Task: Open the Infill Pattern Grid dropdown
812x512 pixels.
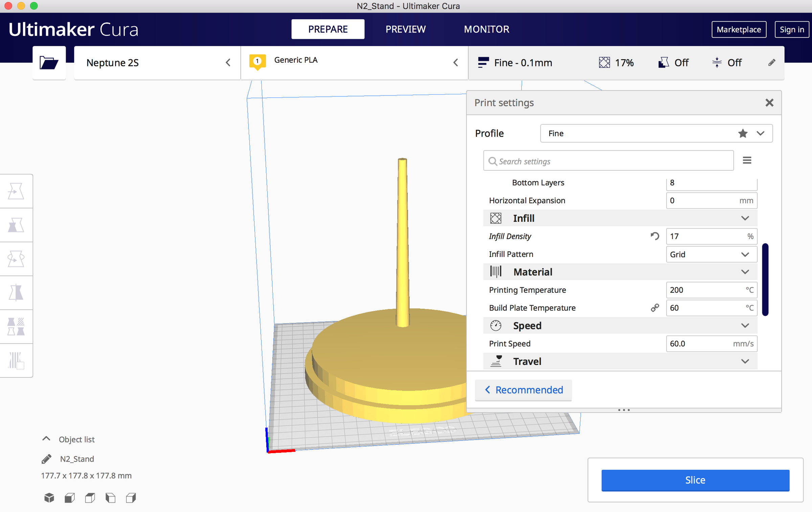Action: pos(711,254)
